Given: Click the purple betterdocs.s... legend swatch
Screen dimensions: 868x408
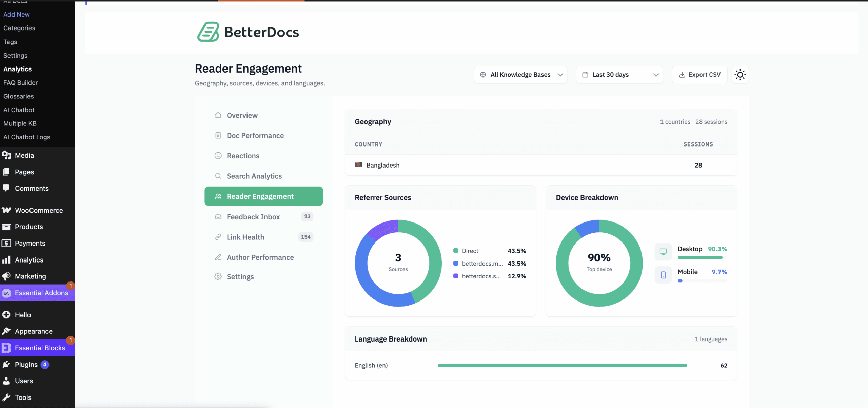Looking at the screenshot, I should tap(456, 276).
